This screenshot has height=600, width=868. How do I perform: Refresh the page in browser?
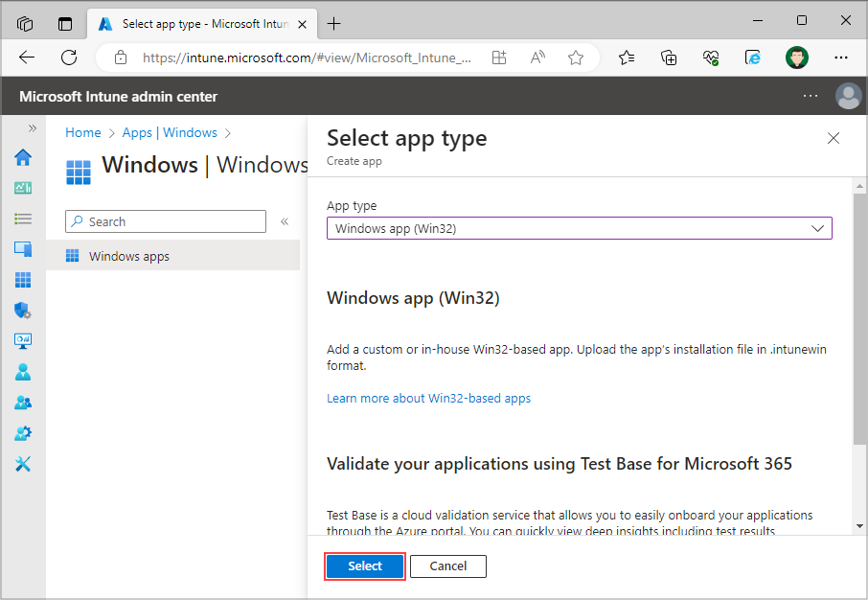tap(69, 58)
